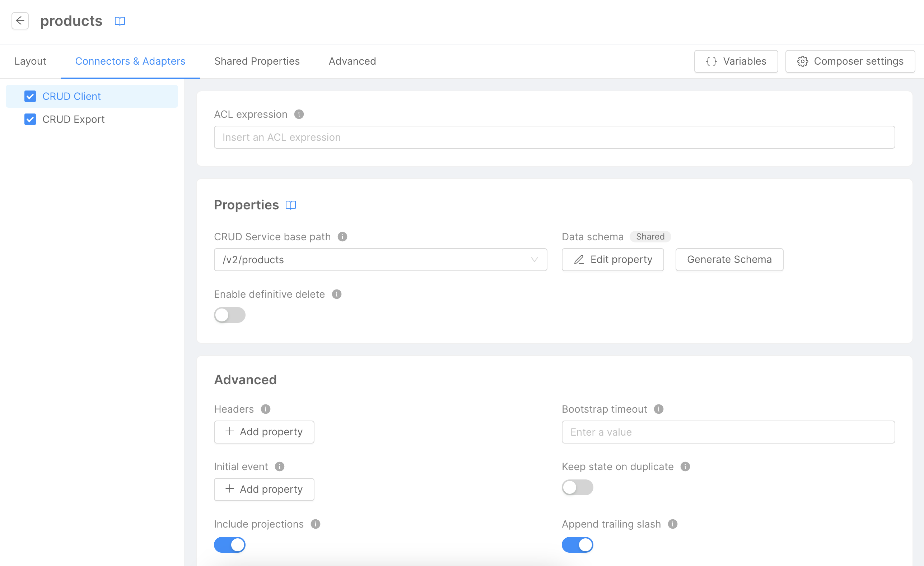The width and height of the screenshot is (924, 566).
Task: Add a property under Headers
Action: coord(264,432)
